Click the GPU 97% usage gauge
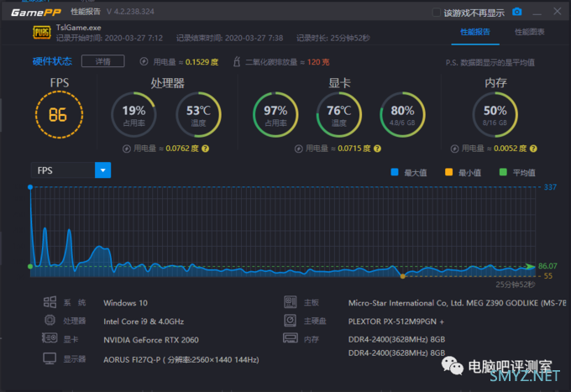 275,115
